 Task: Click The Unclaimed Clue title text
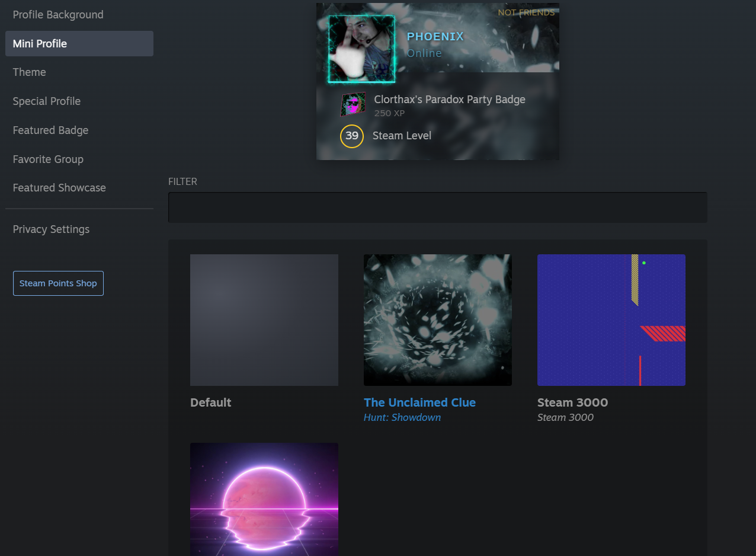click(x=419, y=402)
